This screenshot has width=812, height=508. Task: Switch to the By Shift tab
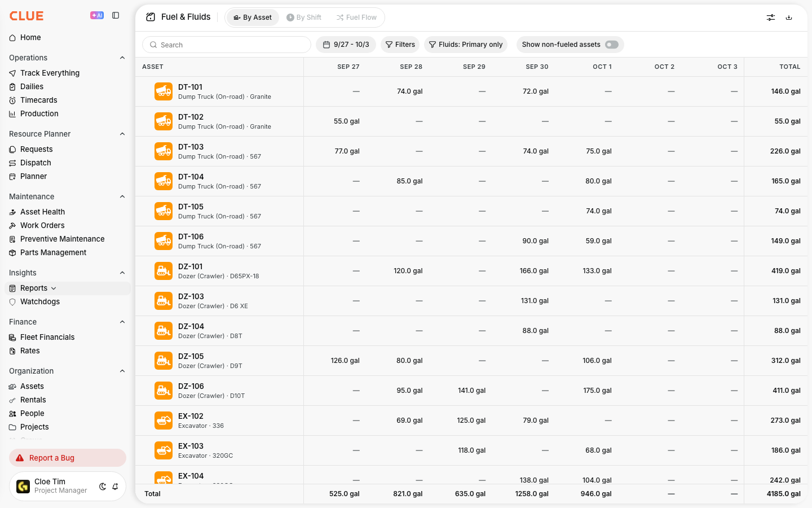pos(304,17)
